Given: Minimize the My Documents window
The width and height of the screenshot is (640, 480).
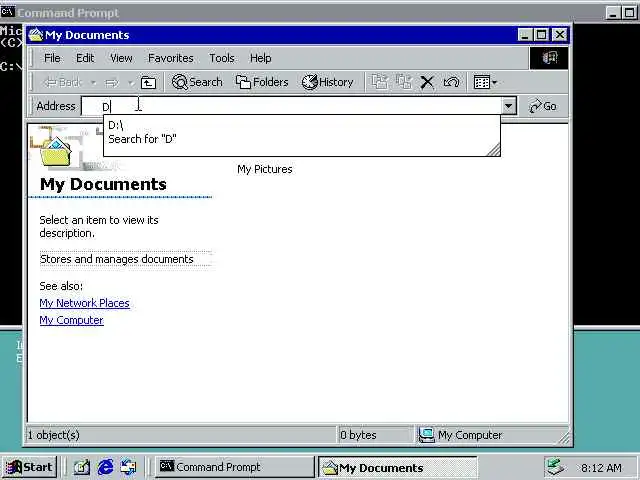Looking at the screenshot, I should tap(525, 35).
